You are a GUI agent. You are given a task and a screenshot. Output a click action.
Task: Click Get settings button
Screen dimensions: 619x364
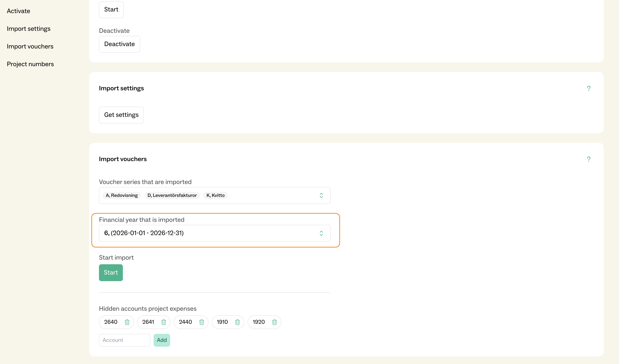pyautogui.click(x=121, y=115)
